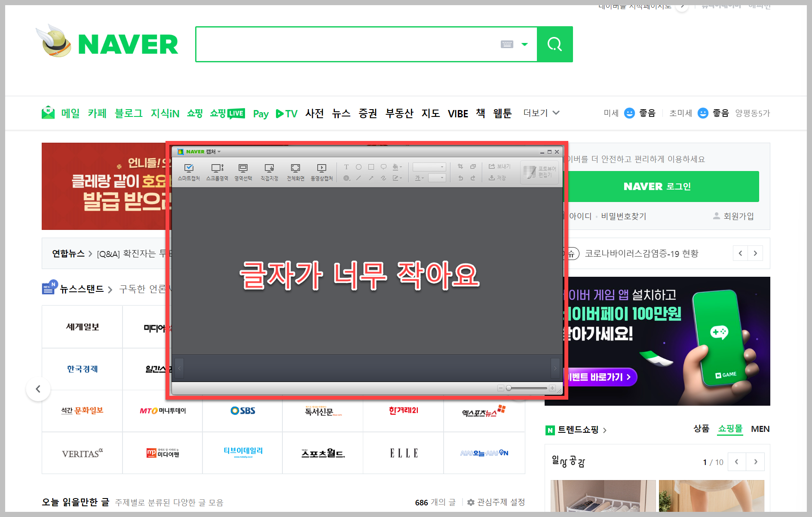The image size is (812, 517).
Task: Open 쇼핑LIVE in navigation menu
Action: 227,113
